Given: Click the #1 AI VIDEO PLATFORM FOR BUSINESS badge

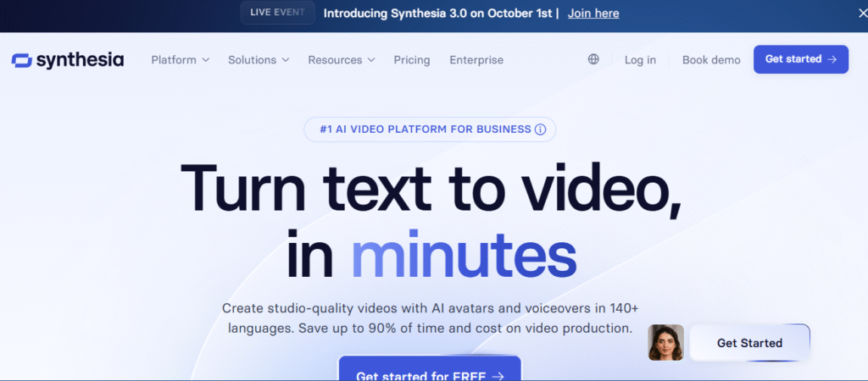Looking at the screenshot, I should [430, 130].
